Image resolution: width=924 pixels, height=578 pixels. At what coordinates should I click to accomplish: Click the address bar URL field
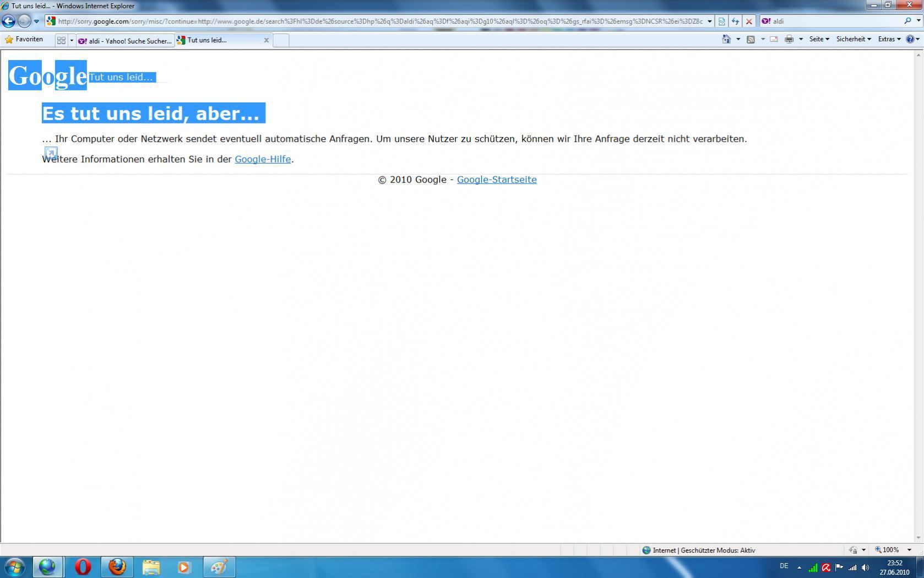pyautogui.click(x=380, y=21)
